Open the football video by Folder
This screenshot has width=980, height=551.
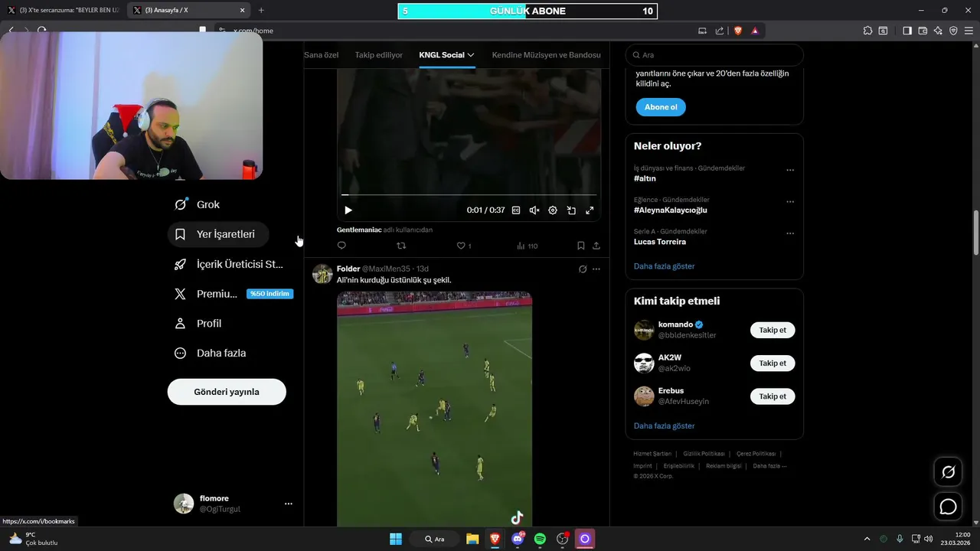tap(434, 409)
